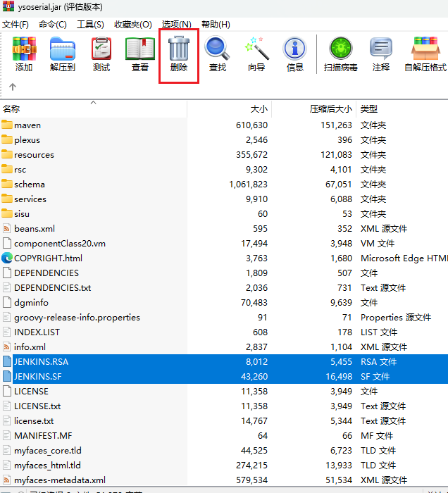Select the schema folder icon
This screenshot has height=493, width=448.
(x=7, y=184)
